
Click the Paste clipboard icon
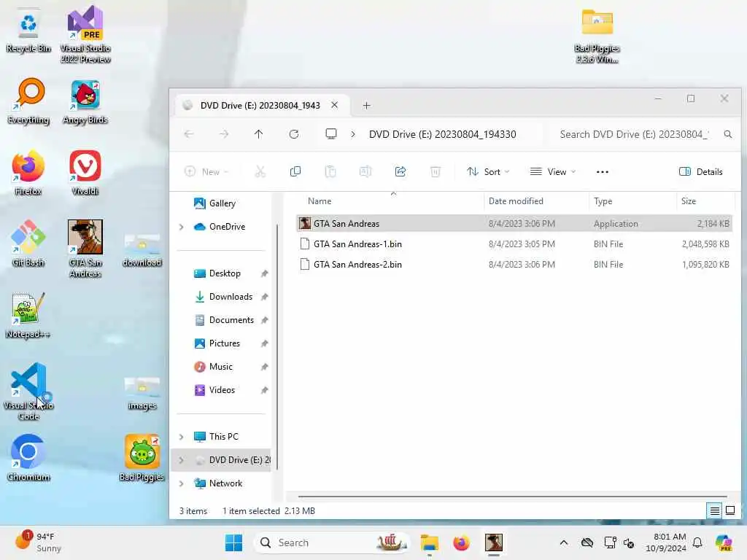[330, 171]
